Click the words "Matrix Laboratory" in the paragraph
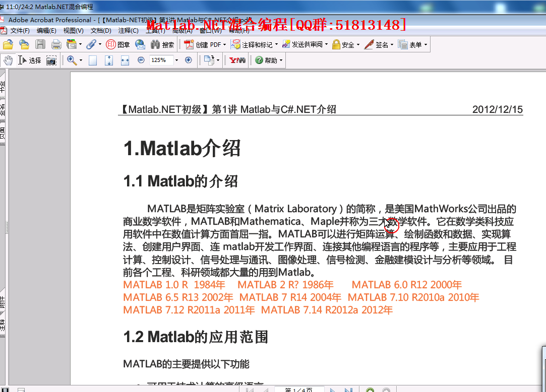This screenshot has width=546, height=392. pos(295,209)
